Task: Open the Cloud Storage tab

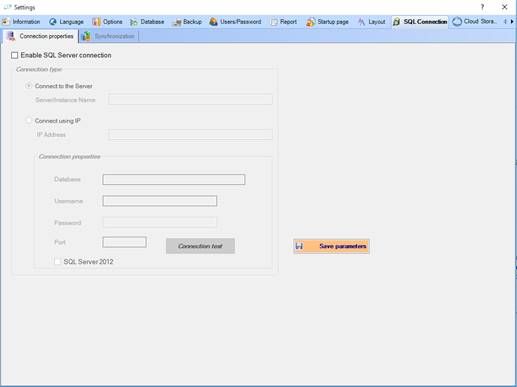Action: [x=474, y=22]
